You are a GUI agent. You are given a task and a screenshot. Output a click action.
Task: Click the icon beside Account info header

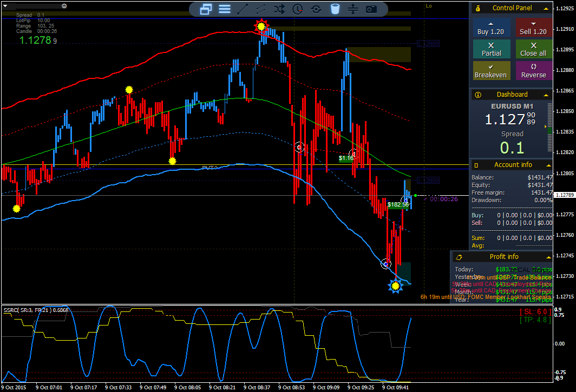tap(476, 165)
